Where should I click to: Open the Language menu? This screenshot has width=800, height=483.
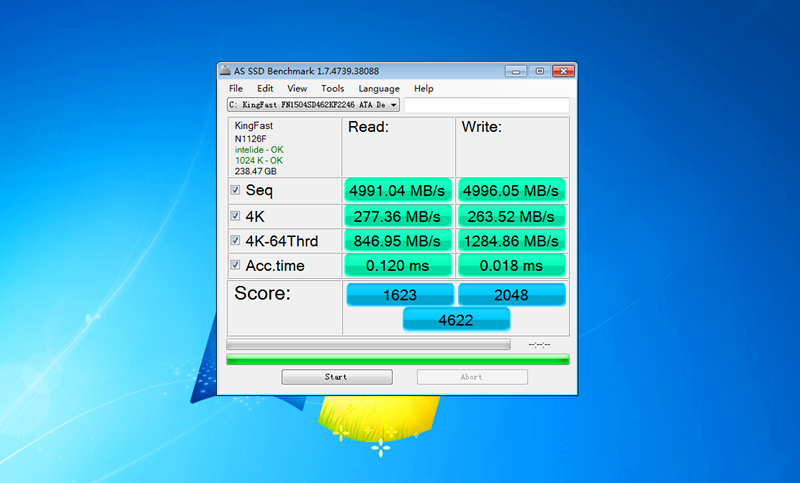pos(379,88)
